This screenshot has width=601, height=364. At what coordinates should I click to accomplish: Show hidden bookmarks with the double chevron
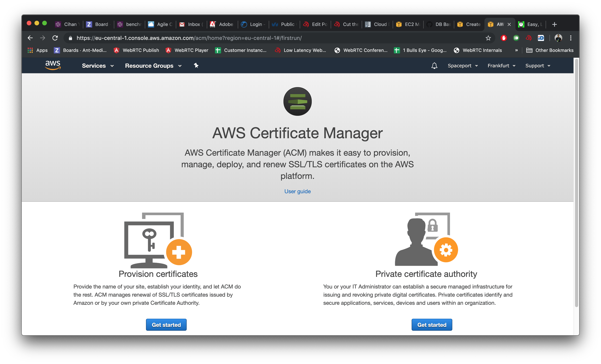(516, 50)
